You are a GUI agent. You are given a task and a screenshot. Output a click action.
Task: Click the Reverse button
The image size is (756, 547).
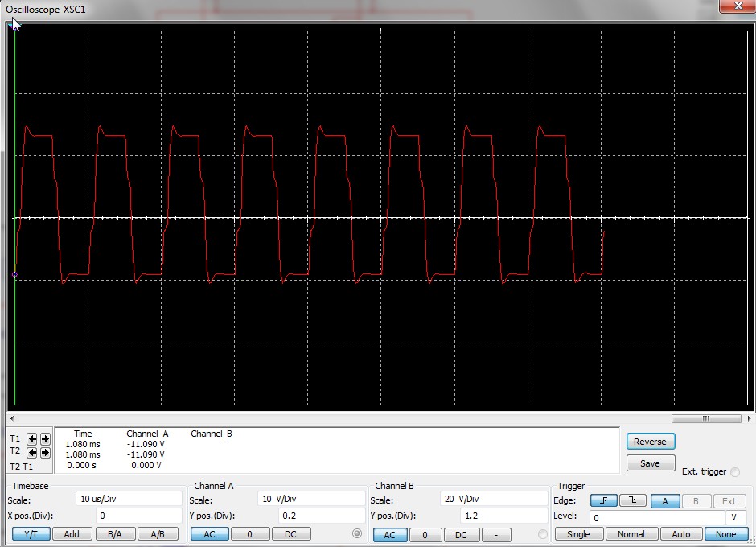coord(650,442)
